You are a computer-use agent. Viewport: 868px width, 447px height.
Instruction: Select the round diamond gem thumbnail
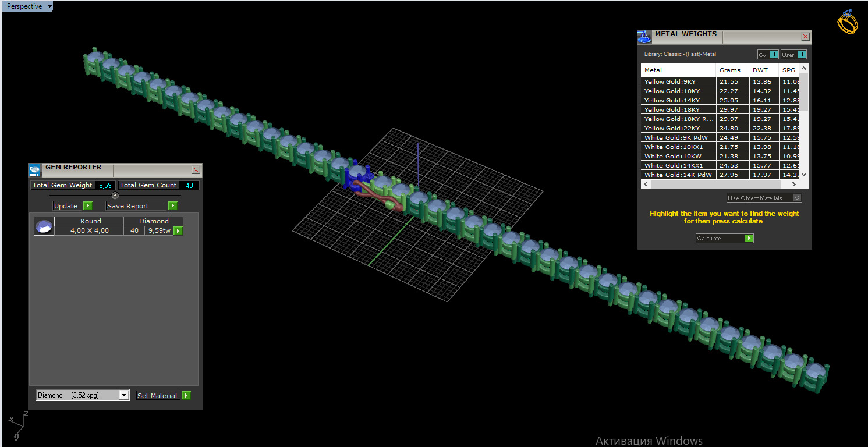44,226
